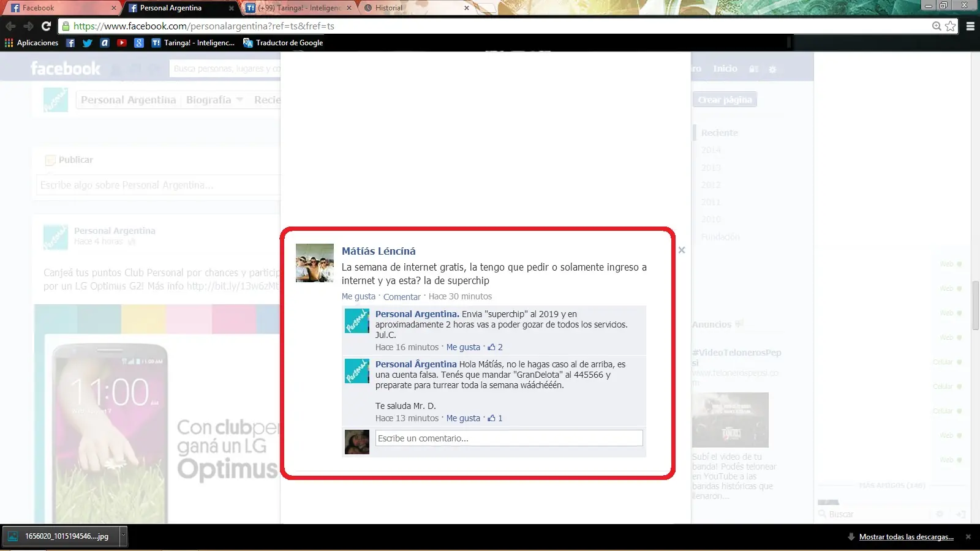Click the Personal Argentina page name in header

point(129,100)
